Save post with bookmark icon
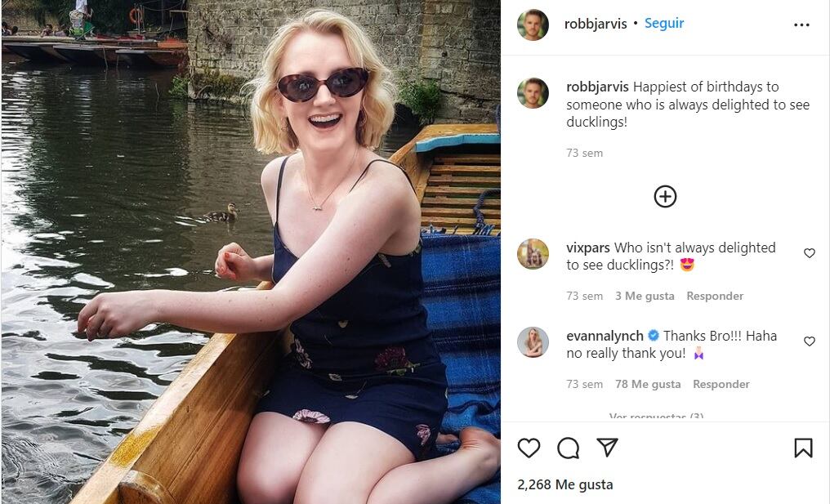830x504 pixels. [x=803, y=448]
